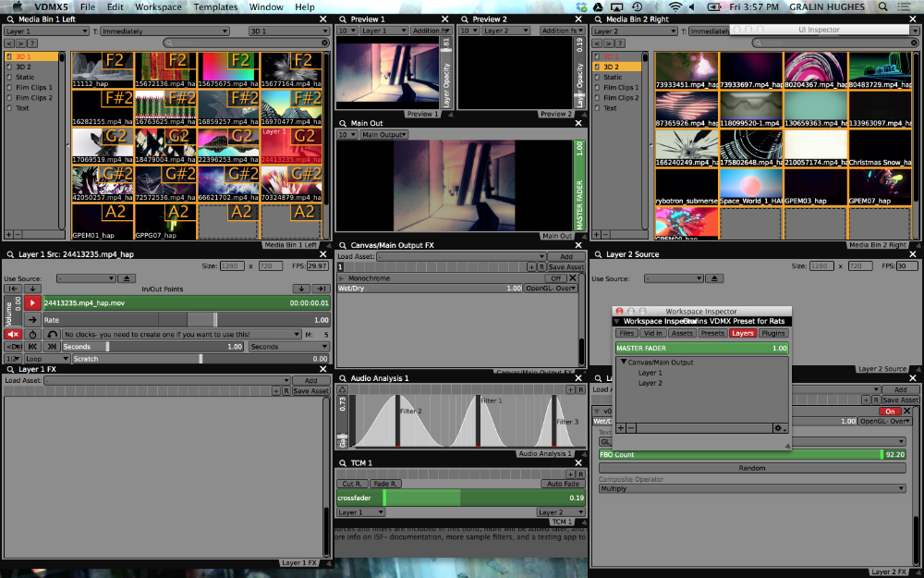Image resolution: width=924 pixels, height=578 pixels.
Task: Toggle Film Clips 2 checkbox in Media Bin 2
Action: click(x=597, y=98)
